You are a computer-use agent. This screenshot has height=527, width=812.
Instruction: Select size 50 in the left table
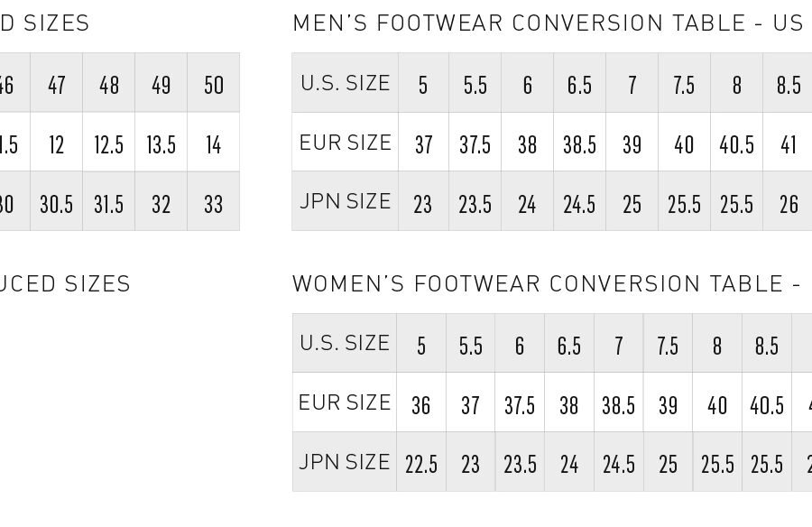(x=213, y=83)
